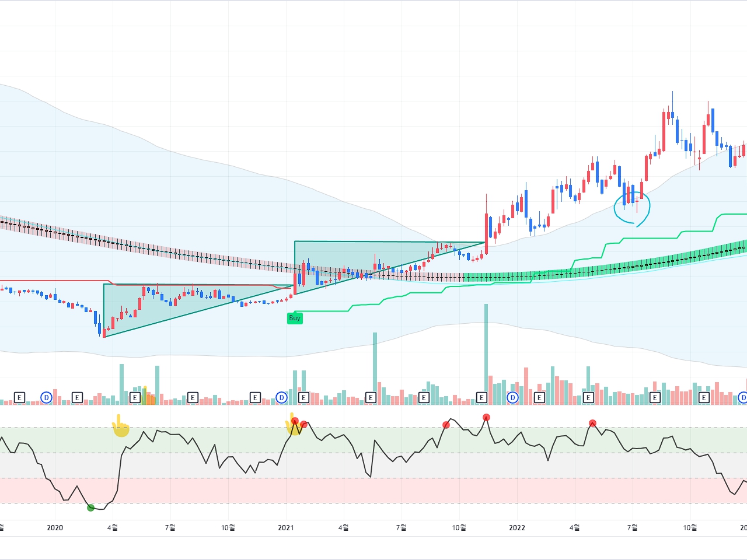
Task: Select the yellow pointing-hand emoji near January 2021
Action: (292, 424)
